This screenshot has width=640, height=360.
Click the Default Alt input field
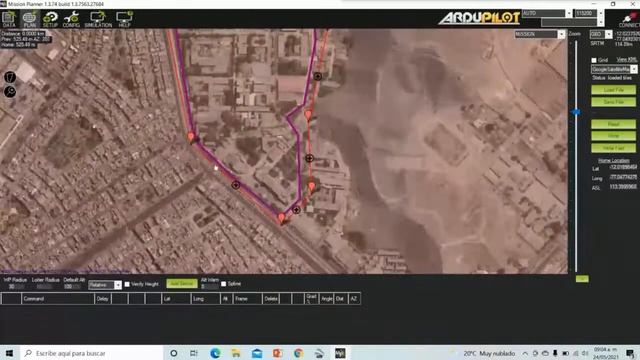(x=73, y=287)
